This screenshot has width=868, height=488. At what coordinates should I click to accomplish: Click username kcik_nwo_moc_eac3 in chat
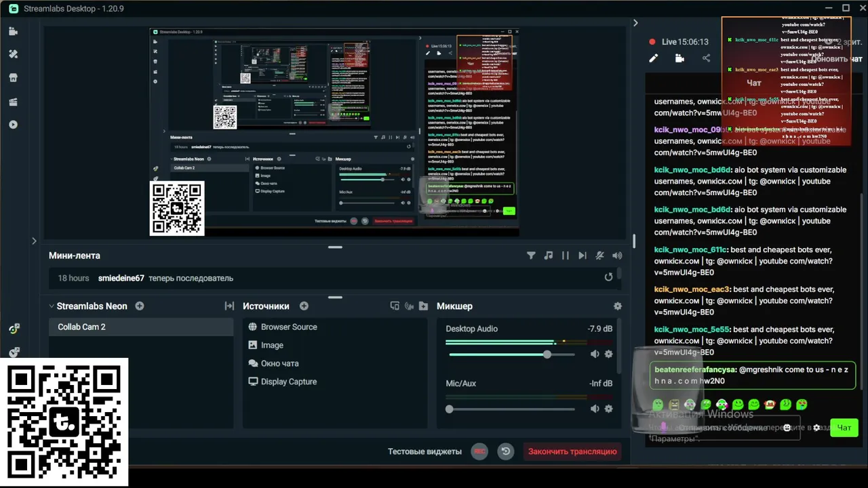click(692, 289)
